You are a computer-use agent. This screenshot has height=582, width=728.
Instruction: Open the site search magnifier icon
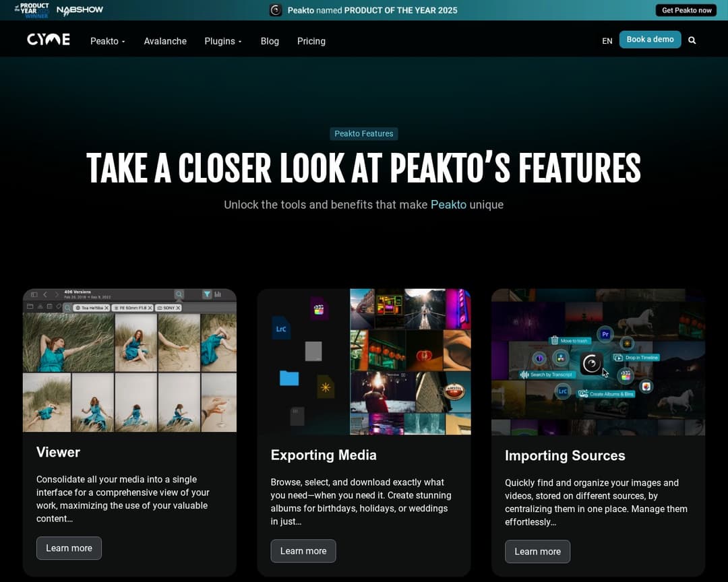pos(692,40)
